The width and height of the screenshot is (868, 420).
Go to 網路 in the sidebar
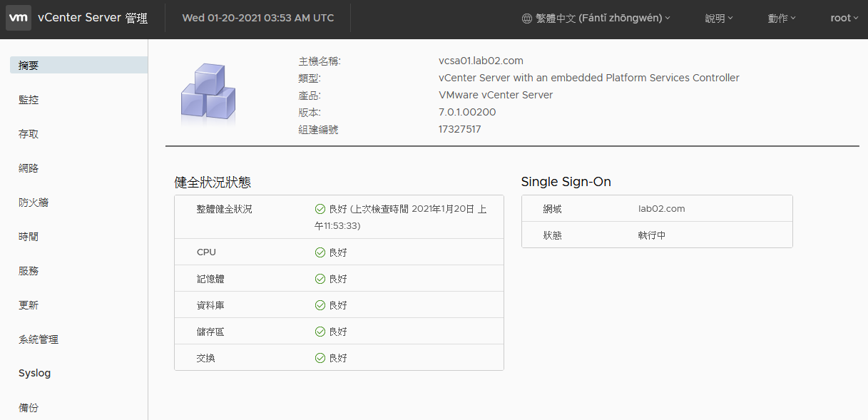coord(29,168)
